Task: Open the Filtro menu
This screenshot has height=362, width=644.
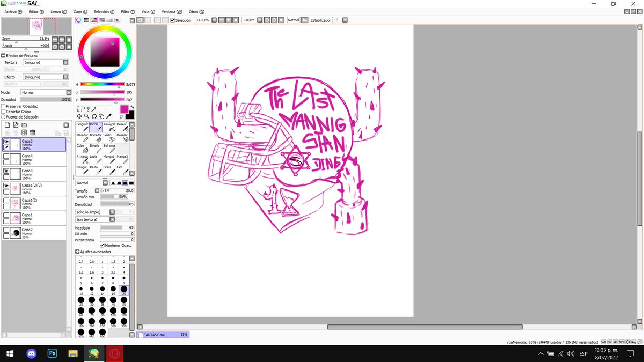Action: (128, 11)
